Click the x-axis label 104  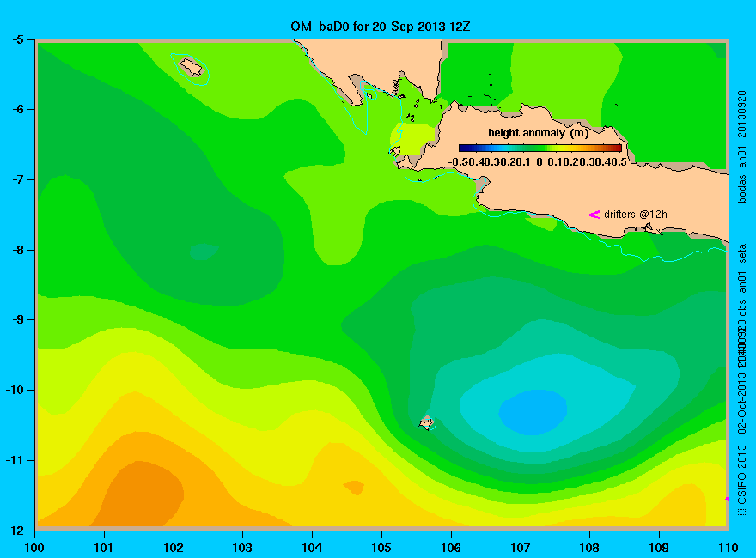pos(312,548)
